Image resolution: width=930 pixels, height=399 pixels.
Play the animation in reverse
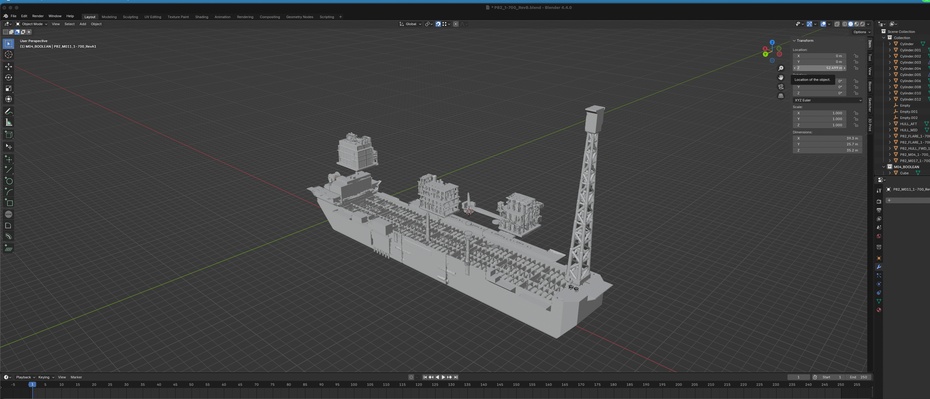[437, 377]
